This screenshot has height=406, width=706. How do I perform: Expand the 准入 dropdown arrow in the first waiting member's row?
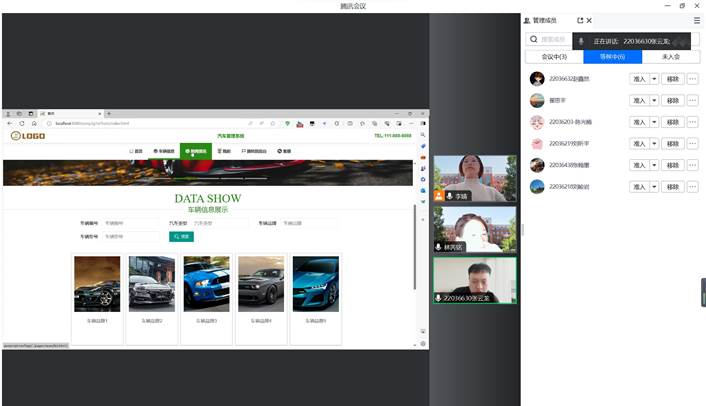pyautogui.click(x=654, y=78)
